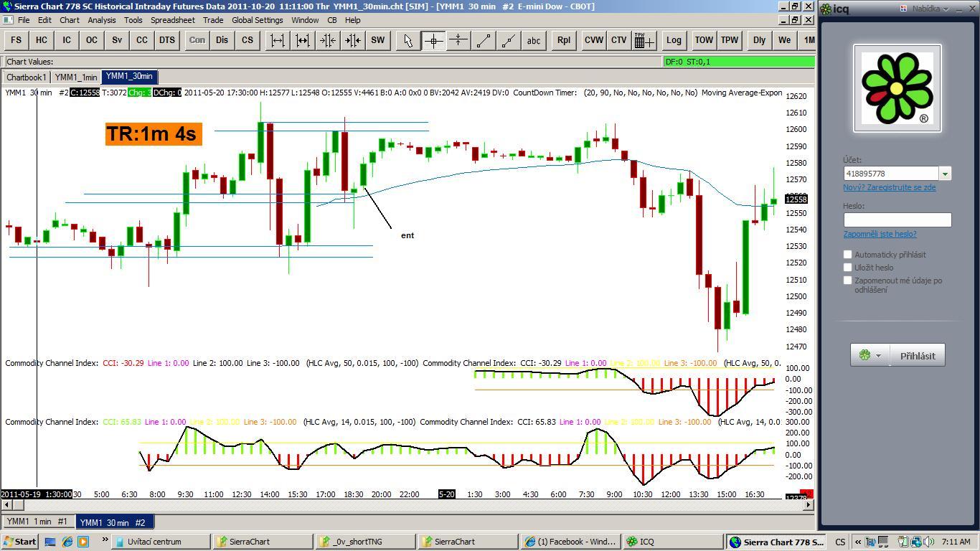Open the Facebook browser taskbar item
This screenshot has height=551, width=980.
click(x=571, y=542)
